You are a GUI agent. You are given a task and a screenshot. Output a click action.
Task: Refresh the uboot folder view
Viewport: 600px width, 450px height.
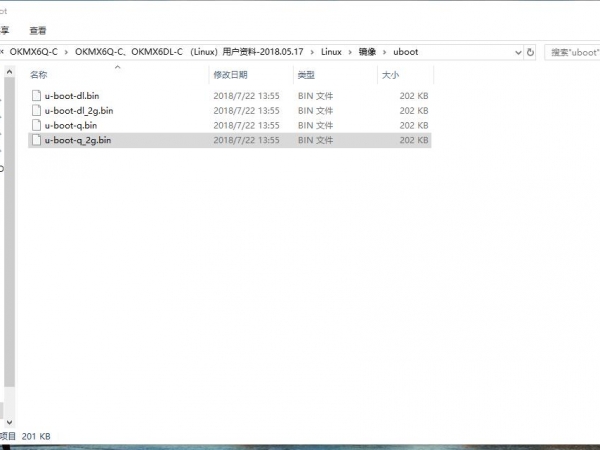pos(530,52)
